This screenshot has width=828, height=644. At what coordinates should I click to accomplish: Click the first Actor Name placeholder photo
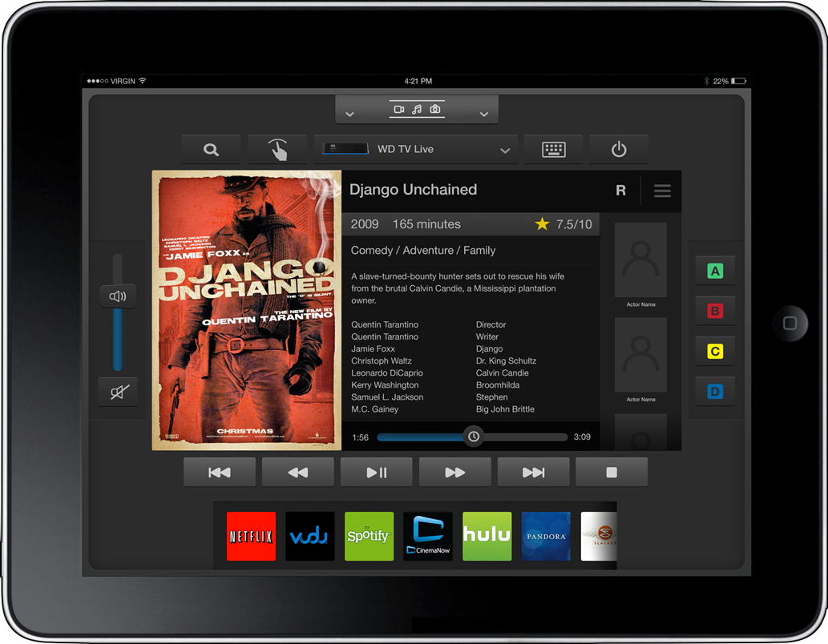click(640, 260)
